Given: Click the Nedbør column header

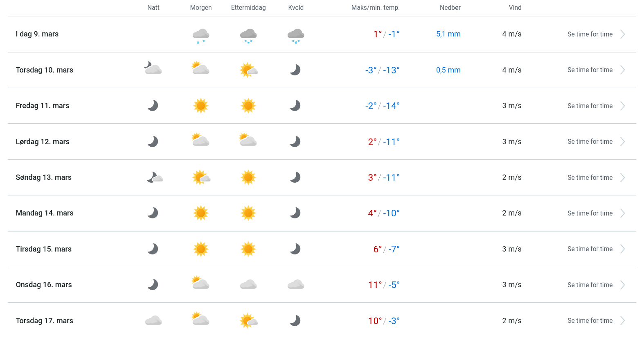Looking at the screenshot, I should (450, 8).
